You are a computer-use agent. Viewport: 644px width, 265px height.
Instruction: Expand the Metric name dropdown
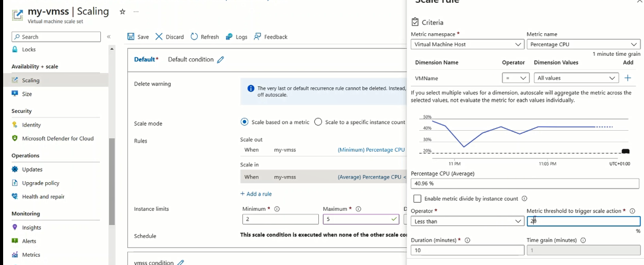tap(583, 45)
